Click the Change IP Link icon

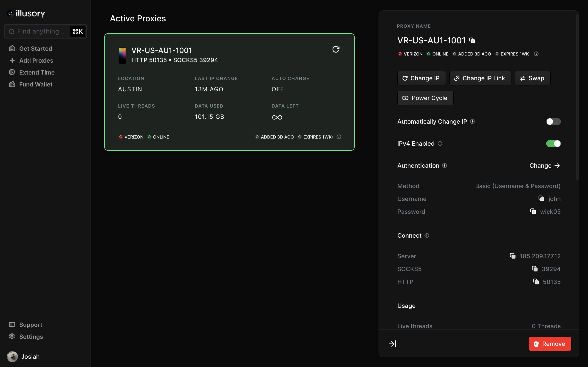[456, 78]
